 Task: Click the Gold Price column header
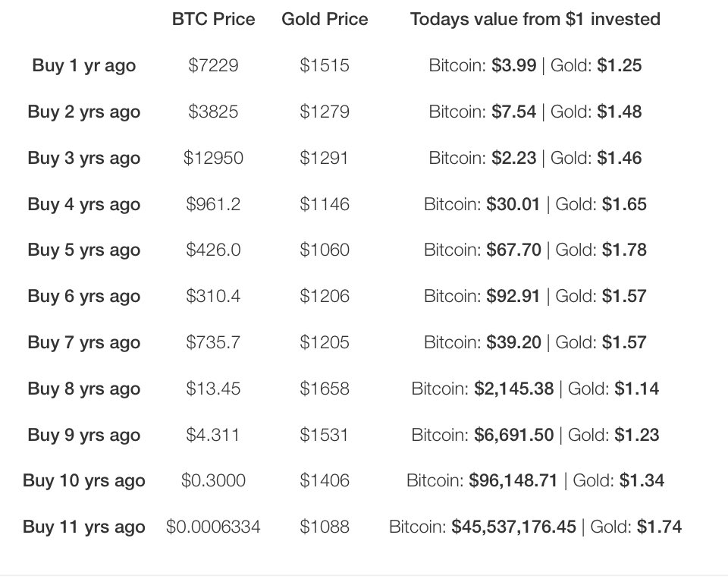[325, 19]
